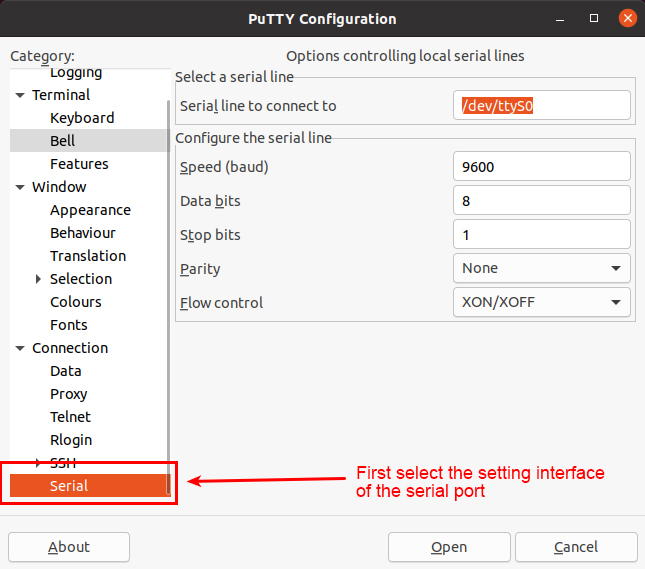Open the Flow control dropdown
The height and width of the screenshot is (569, 645).
541,302
